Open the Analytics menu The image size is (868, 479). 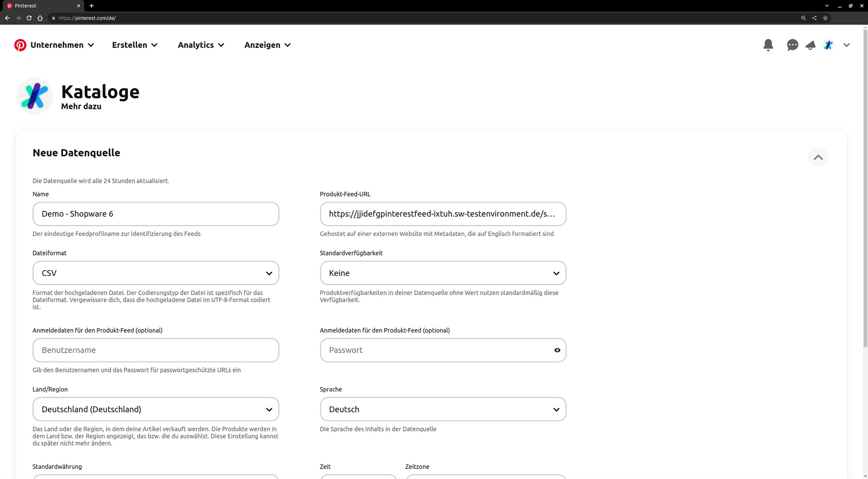click(201, 45)
